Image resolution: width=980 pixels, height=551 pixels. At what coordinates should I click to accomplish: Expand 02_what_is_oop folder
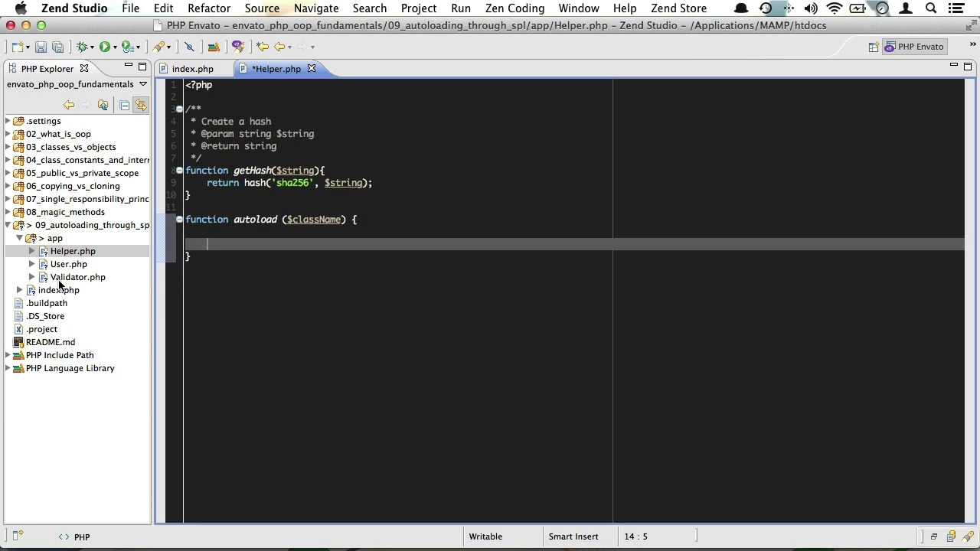point(8,134)
